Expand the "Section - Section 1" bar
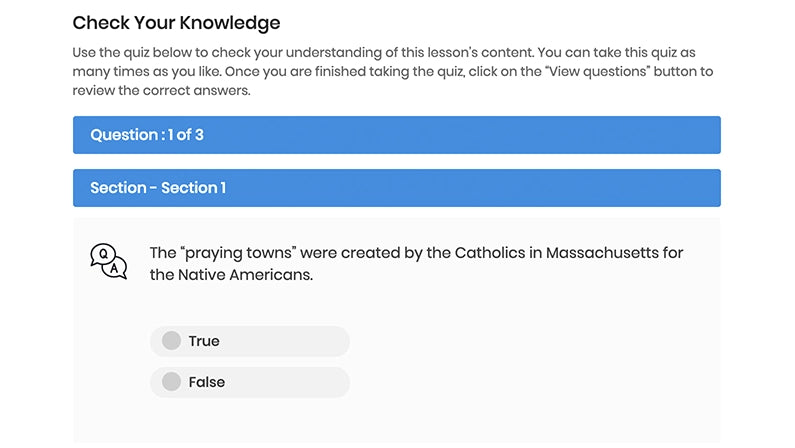The image size is (795, 448). click(x=396, y=188)
